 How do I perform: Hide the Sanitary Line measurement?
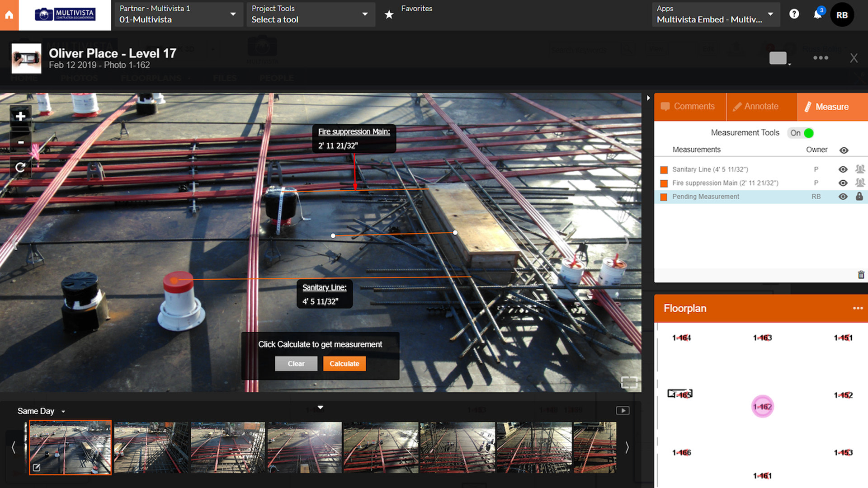pyautogui.click(x=843, y=169)
